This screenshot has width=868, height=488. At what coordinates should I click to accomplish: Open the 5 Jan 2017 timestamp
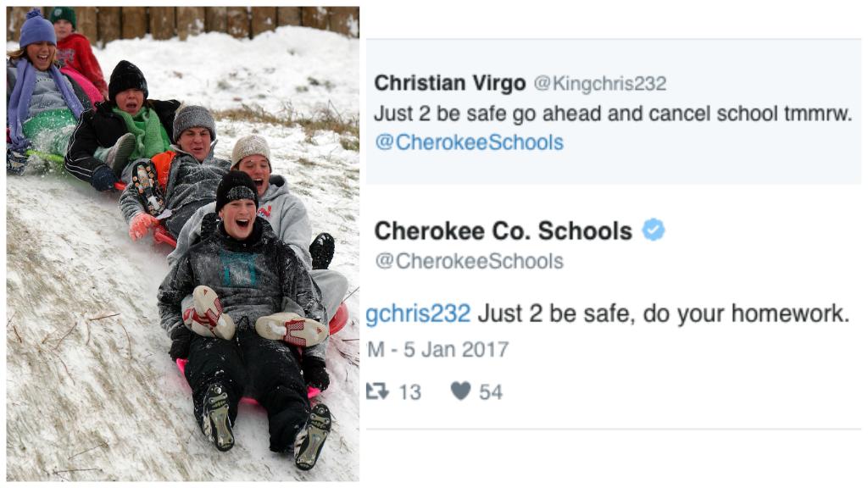[455, 349]
